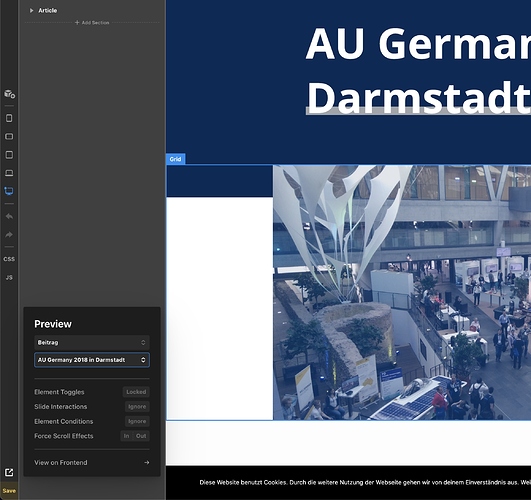This screenshot has height=500, width=531.
Task: Open the elements library icon
Action: coord(9,94)
